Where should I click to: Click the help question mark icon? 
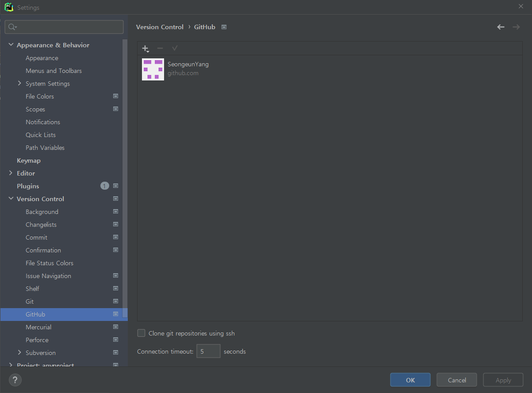(15, 380)
